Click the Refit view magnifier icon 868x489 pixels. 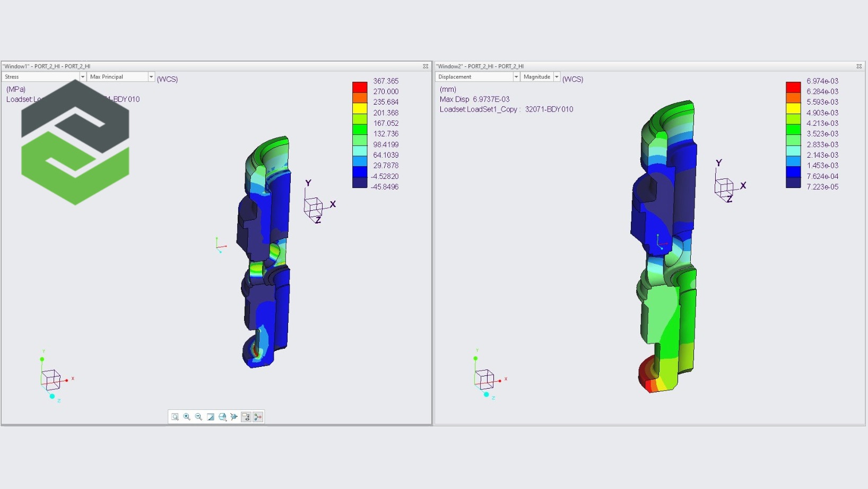click(x=175, y=417)
